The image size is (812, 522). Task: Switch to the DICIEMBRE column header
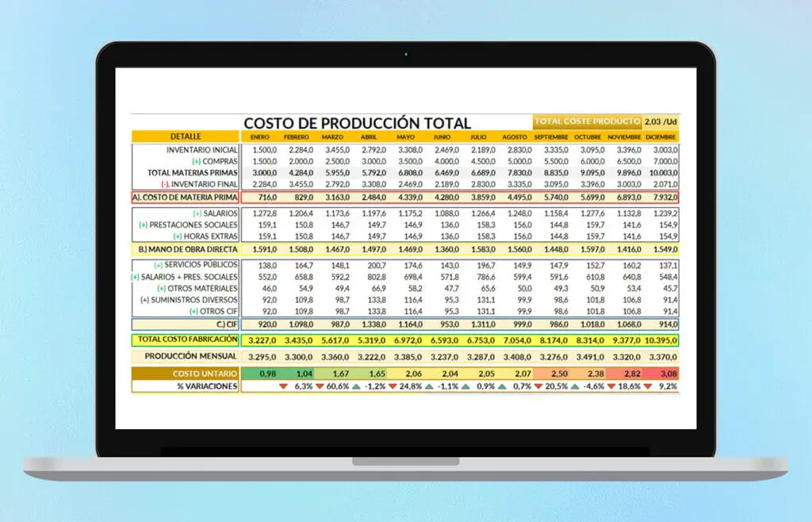click(x=662, y=136)
